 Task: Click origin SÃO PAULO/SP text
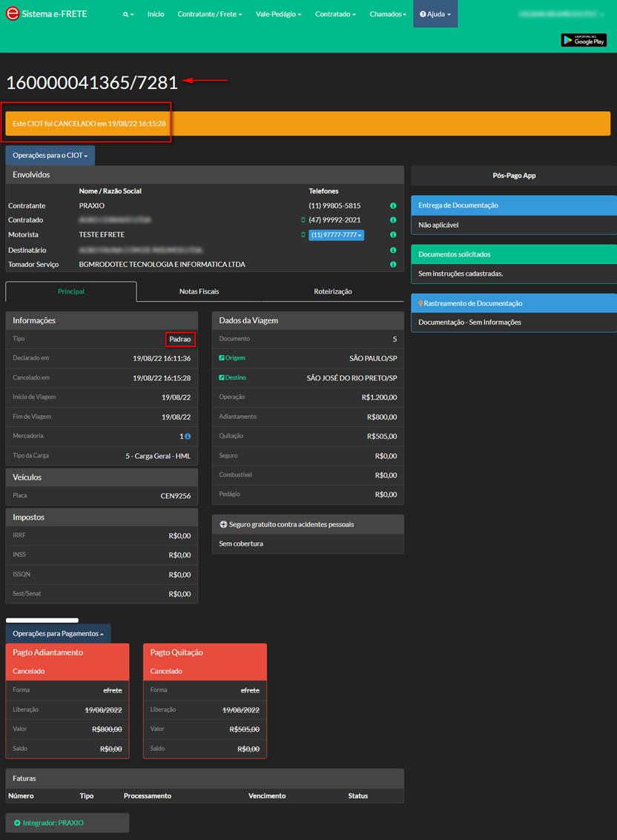(373, 358)
